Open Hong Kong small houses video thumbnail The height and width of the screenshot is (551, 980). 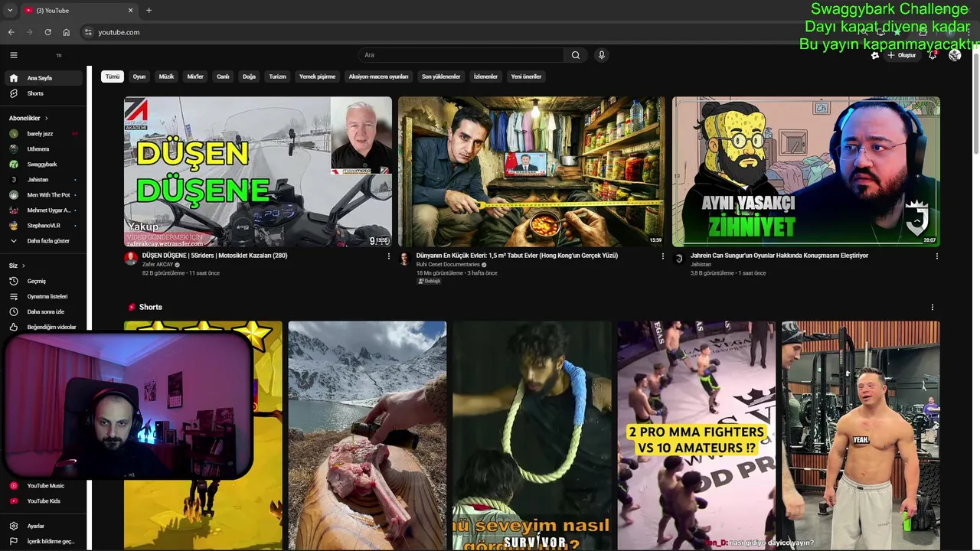[x=531, y=171]
